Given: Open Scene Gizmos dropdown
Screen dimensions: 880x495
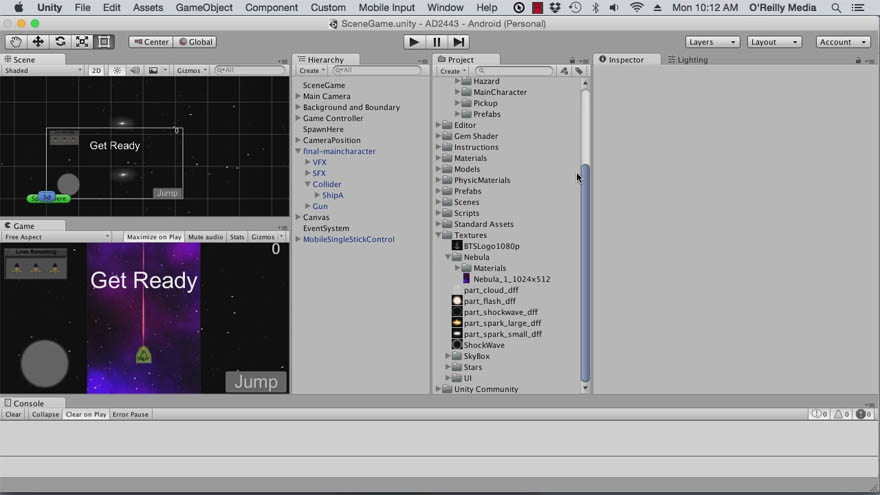Looking at the screenshot, I should (192, 70).
